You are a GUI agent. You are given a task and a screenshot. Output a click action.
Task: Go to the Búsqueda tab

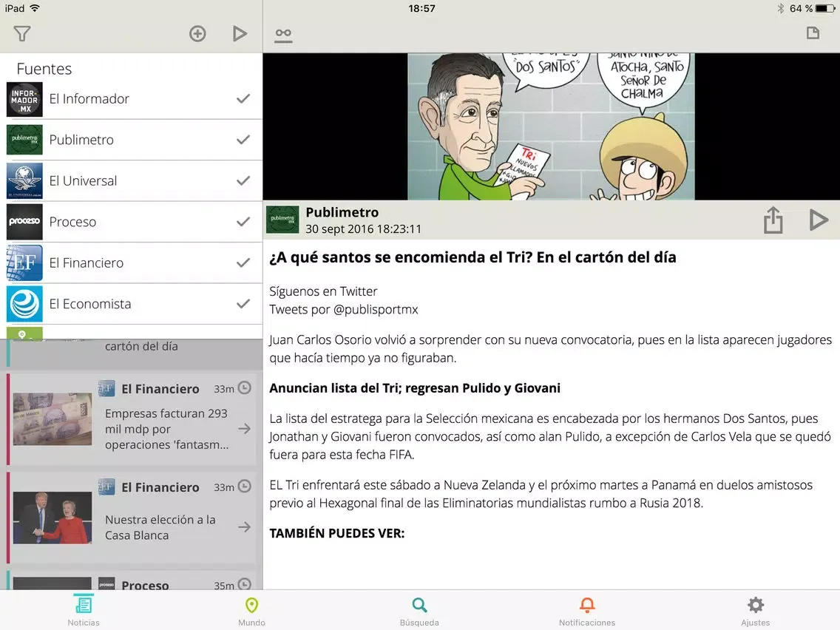(x=419, y=610)
